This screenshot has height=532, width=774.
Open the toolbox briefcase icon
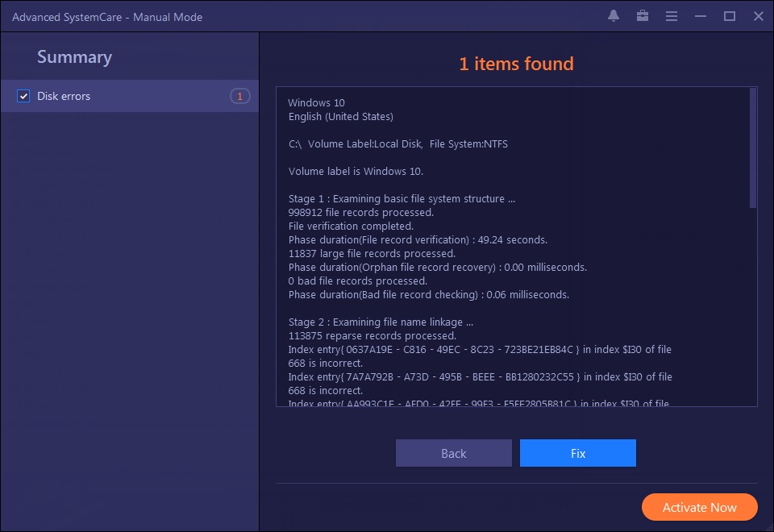(643, 16)
